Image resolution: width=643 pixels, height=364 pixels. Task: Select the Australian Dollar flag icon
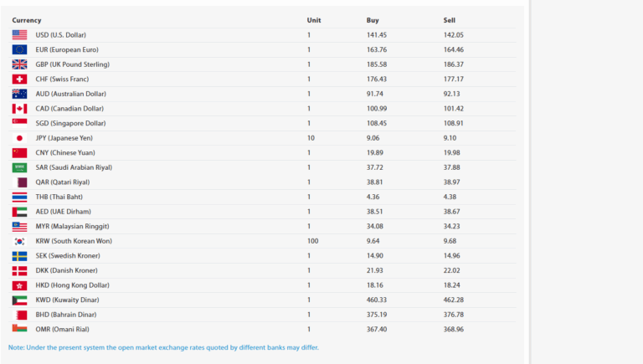(19, 94)
